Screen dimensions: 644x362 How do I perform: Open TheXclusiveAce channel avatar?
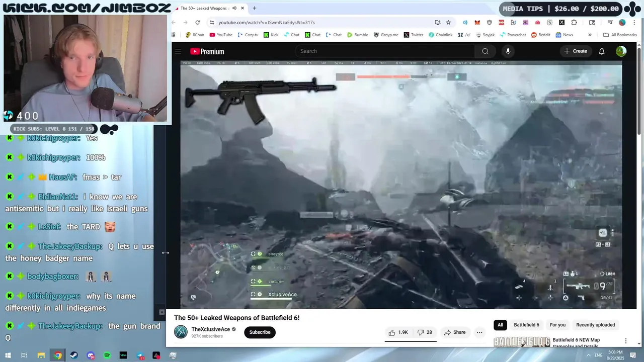pos(181,332)
